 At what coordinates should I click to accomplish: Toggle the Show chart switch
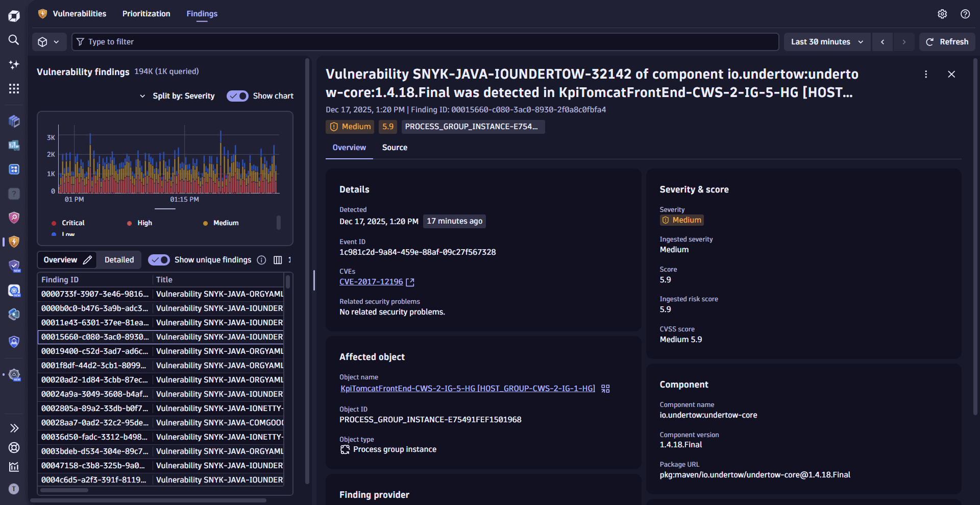pyautogui.click(x=237, y=96)
